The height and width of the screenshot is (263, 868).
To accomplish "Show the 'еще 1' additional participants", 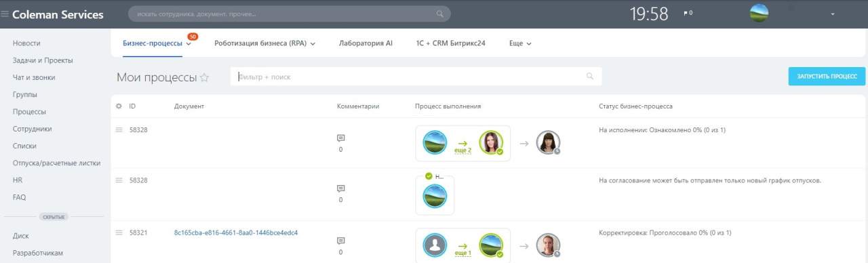I will (463, 253).
